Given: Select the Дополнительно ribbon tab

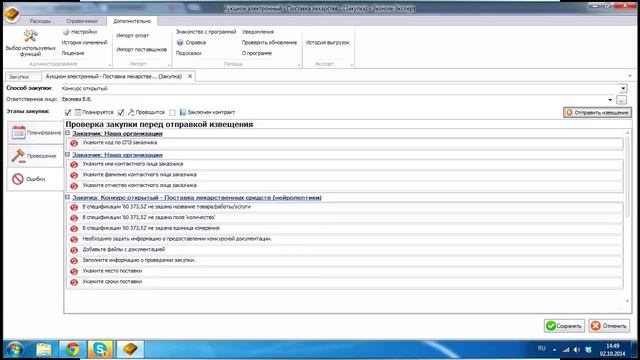Looking at the screenshot, I should click(132, 21).
